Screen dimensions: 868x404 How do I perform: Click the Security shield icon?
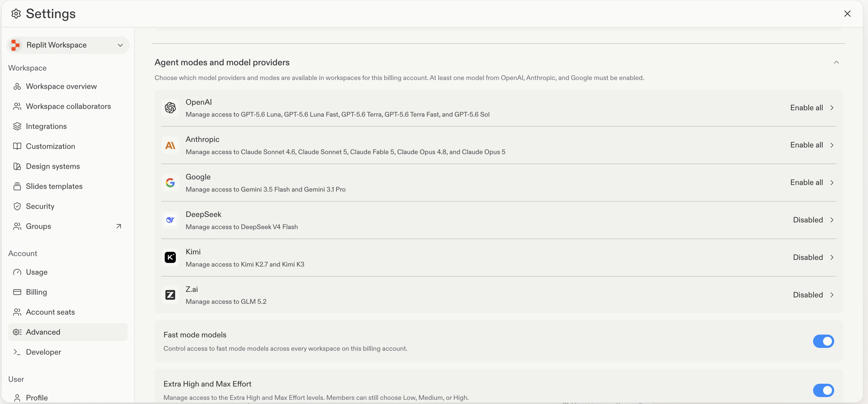(x=17, y=206)
